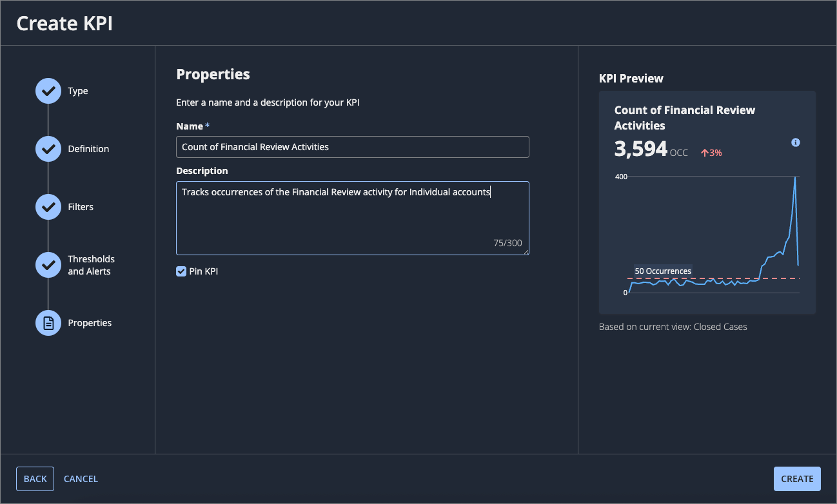Click the Properties step document icon
The image size is (837, 504).
pyautogui.click(x=48, y=323)
